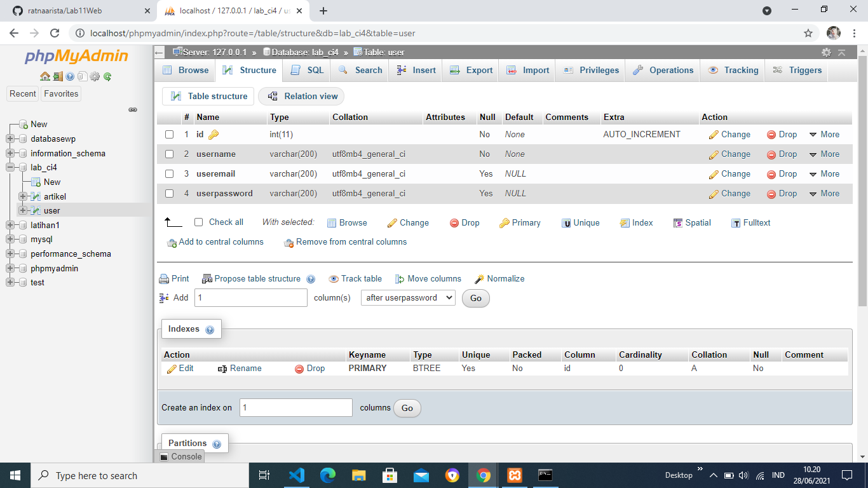Check the checkbox for the id row
The height and width of the screenshot is (488, 868).
point(169,134)
